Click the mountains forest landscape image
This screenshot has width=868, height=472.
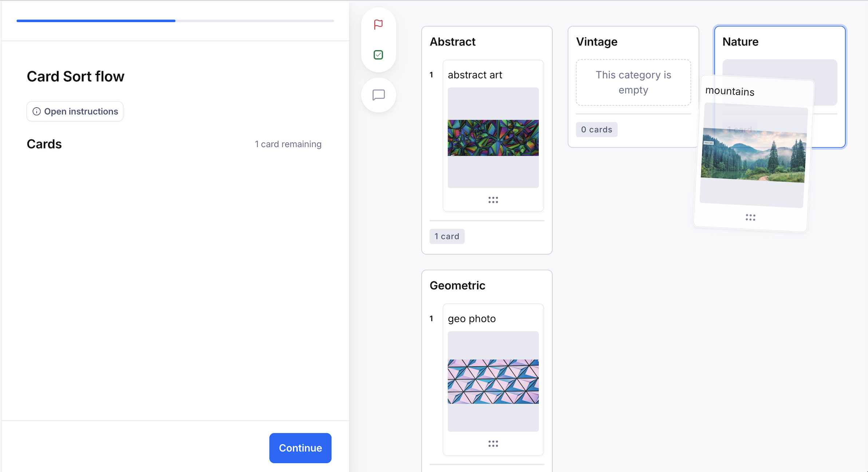click(753, 156)
